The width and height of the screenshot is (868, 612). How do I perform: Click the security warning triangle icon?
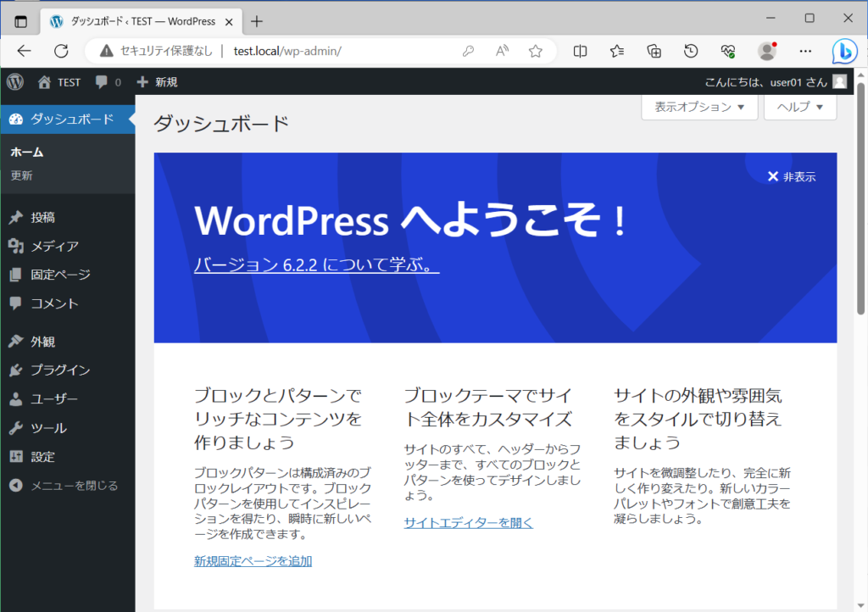(106, 51)
